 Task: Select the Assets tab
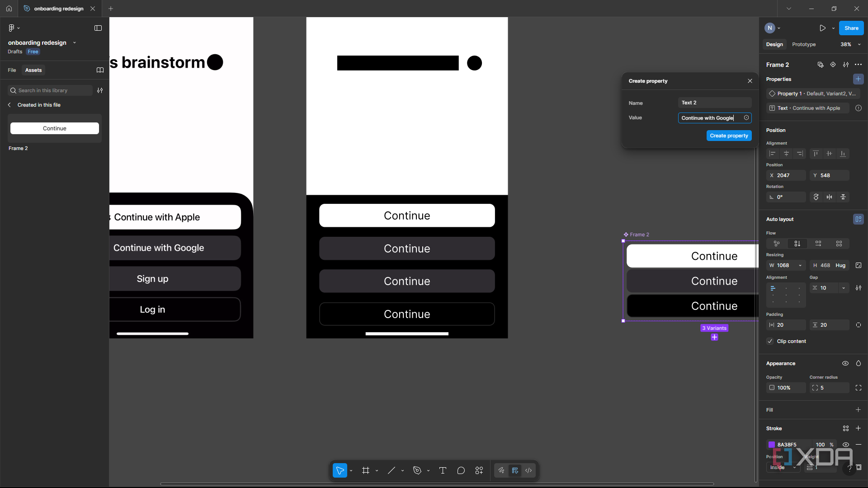(33, 70)
